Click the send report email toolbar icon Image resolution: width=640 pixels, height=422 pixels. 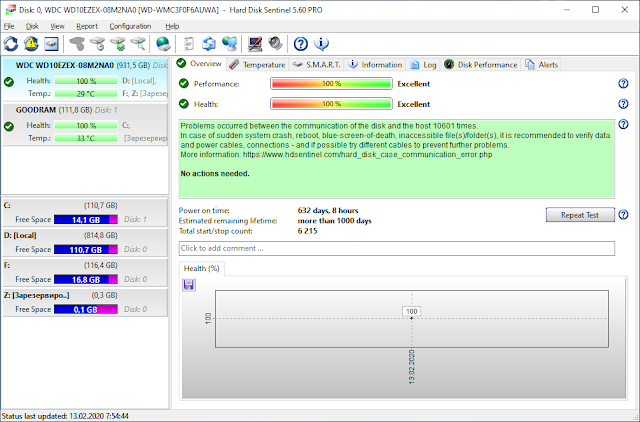pos(209,44)
